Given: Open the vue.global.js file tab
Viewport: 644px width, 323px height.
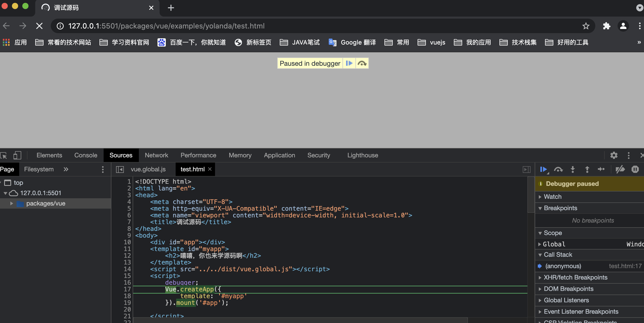Looking at the screenshot, I should coord(148,169).
